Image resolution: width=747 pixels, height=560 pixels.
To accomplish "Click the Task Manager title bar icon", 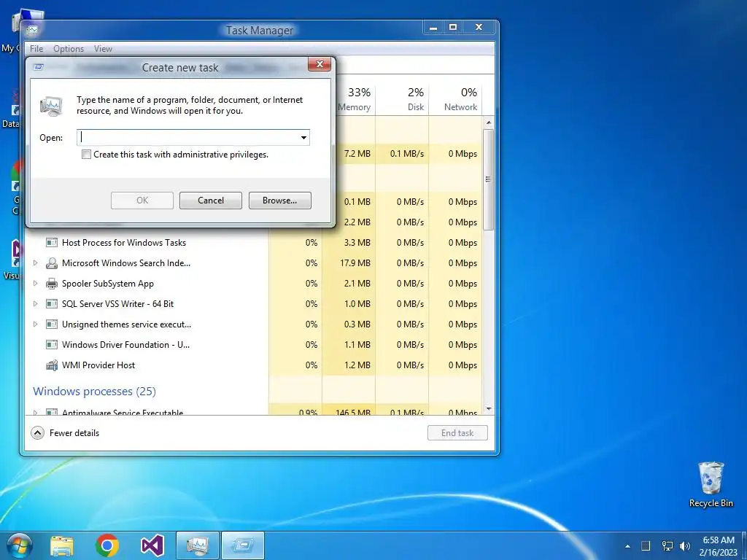I will coord(32,30).
